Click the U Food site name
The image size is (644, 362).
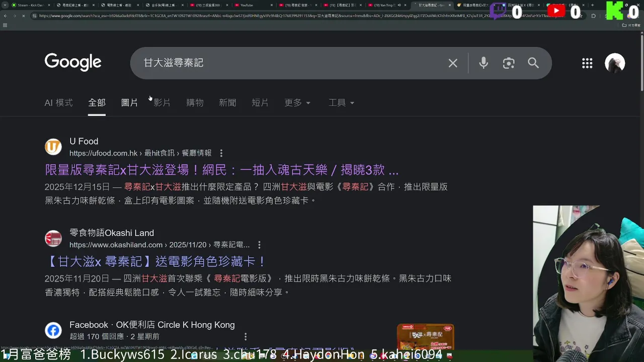pos(84,141)
